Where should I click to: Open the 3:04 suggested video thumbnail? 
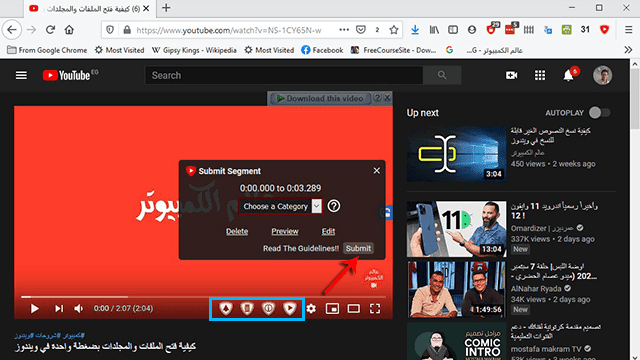(456, 154)
